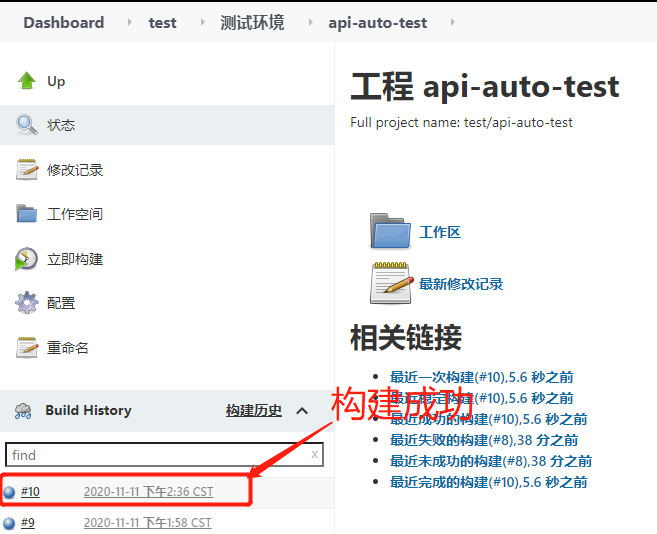
Task: Open the 最新修改记录 link
Action: (461, 284)
